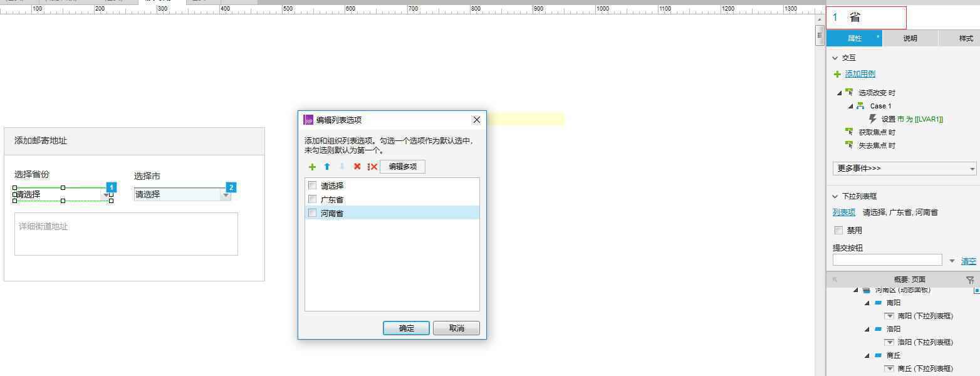Collapse the Case 1 node
The width and height of the screenshot is (980, 376).
coord(851,106)
